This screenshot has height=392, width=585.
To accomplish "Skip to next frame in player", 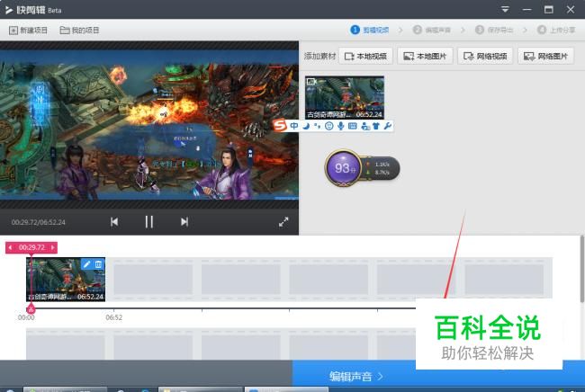I will pos(184,222).
